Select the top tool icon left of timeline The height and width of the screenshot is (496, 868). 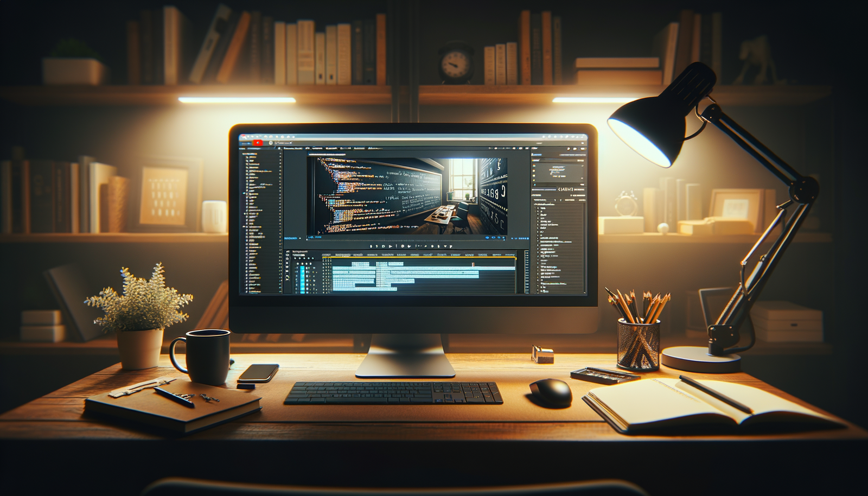(x=288, y=252)
